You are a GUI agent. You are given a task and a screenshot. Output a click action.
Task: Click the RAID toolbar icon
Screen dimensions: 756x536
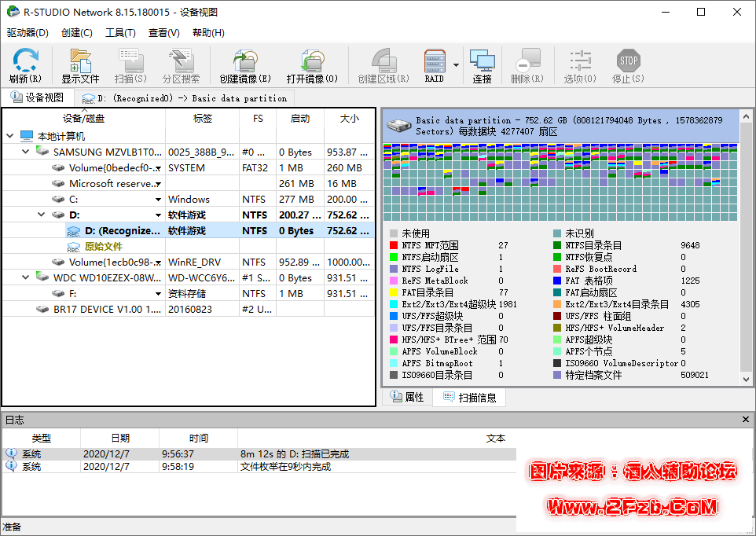(x=434, y=63)
